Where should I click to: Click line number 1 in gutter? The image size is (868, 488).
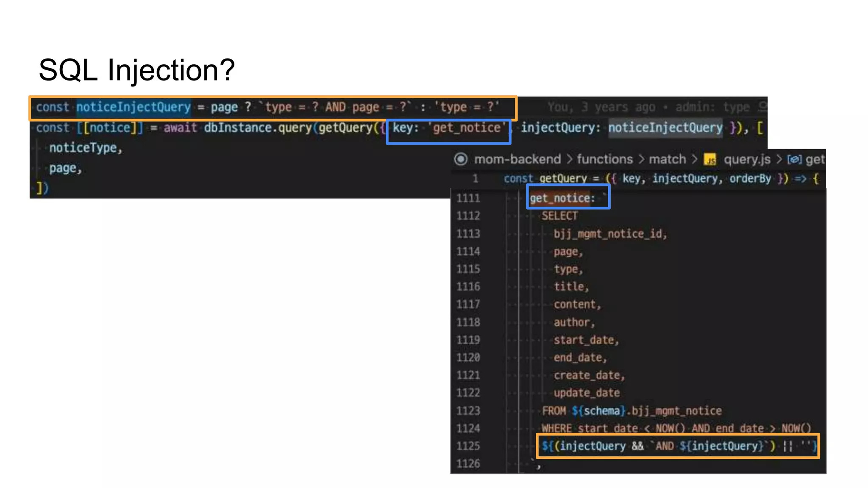pos(475,179)
